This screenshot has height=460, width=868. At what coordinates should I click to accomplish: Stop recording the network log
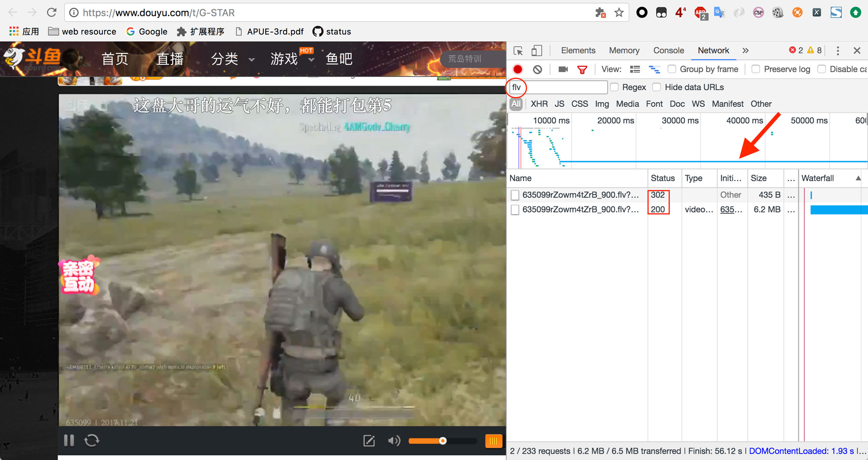pos(518,69)
